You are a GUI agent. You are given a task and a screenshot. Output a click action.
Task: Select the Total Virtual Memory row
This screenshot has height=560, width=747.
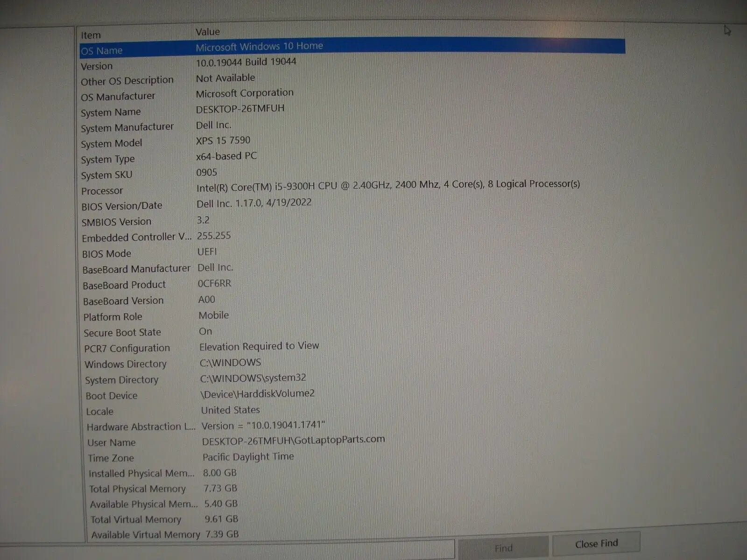pos(135,519)
